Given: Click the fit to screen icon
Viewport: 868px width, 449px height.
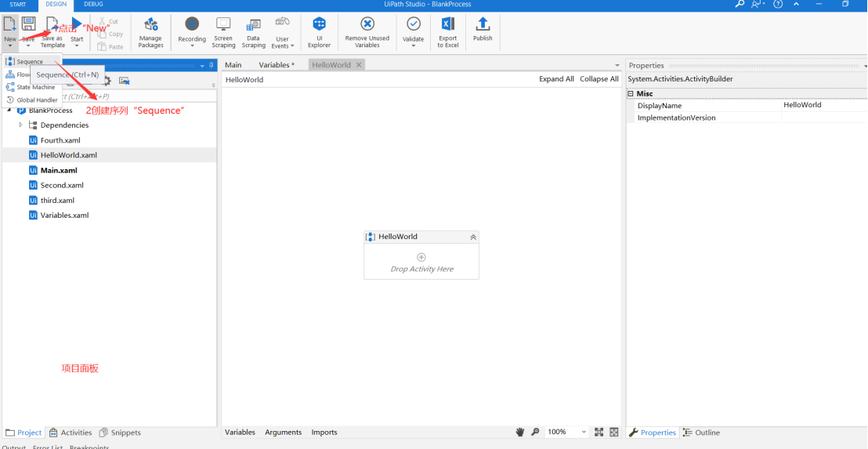Looking at the screenshot, I should click(599, 433).
